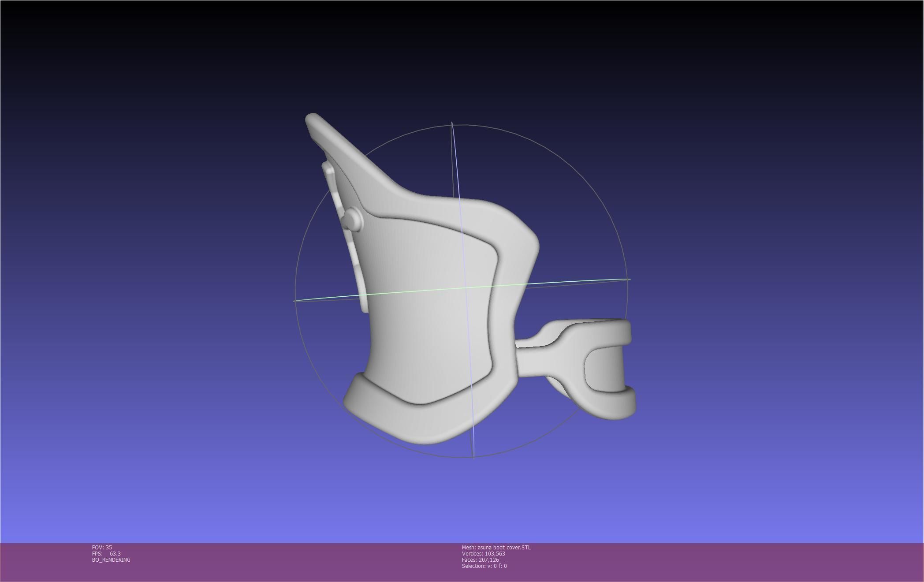Click the FPS: 63.3 readout
The height and width of the screenshot is (582, 924).
(x=106, y=553)
